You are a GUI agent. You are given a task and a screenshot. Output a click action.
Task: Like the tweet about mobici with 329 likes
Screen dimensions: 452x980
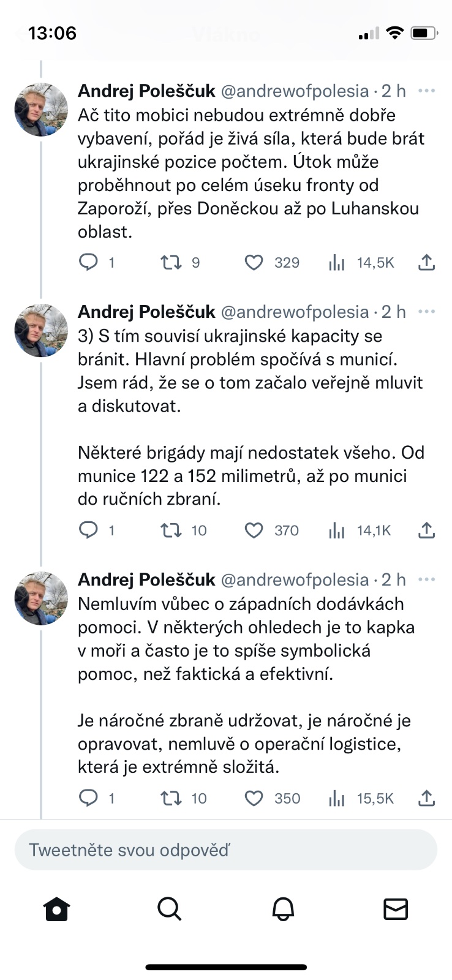point(254,263)
